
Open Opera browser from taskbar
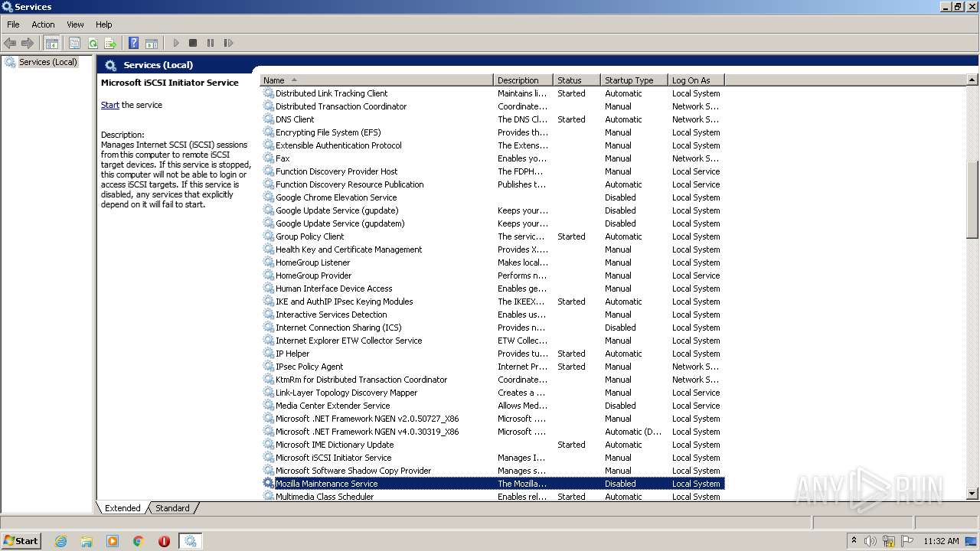[x=164, y=541]
